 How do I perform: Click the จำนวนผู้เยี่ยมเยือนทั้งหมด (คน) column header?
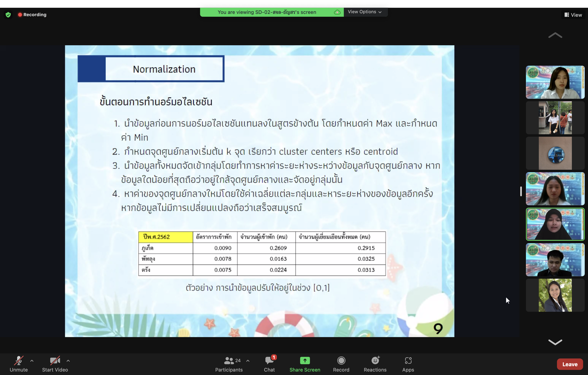coord(335,237)
